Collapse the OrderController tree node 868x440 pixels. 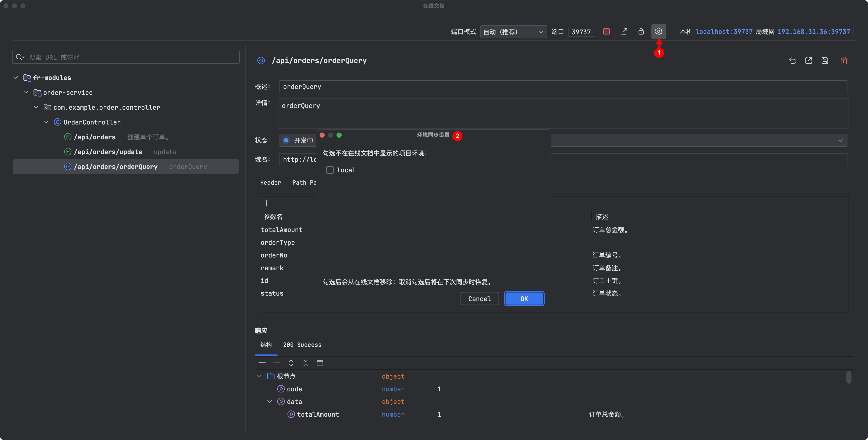(x=46, y=122)
